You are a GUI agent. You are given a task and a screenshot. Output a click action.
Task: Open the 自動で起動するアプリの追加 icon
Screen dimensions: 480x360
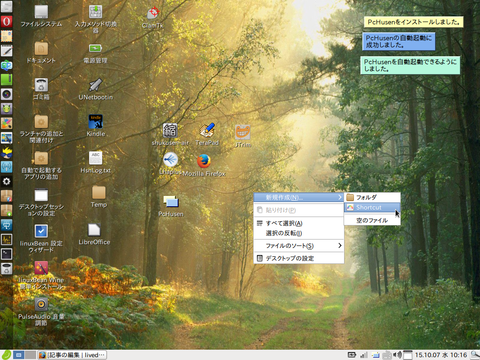point(41,159)
